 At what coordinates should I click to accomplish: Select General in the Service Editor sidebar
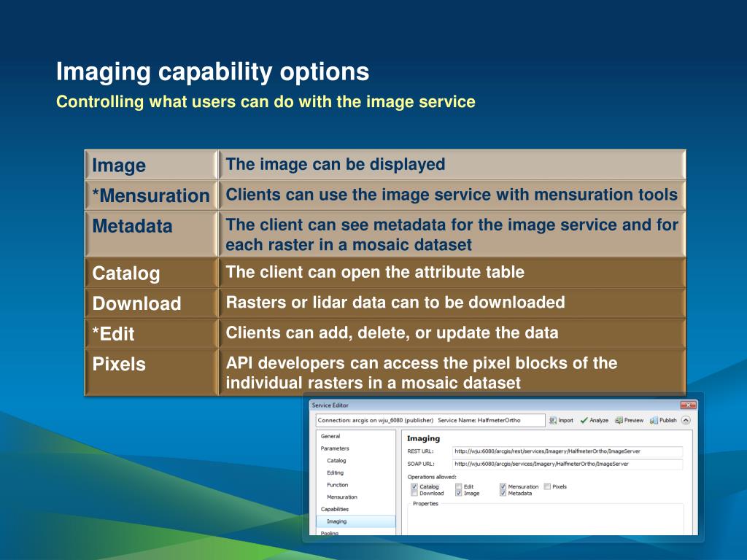point(330,436)
